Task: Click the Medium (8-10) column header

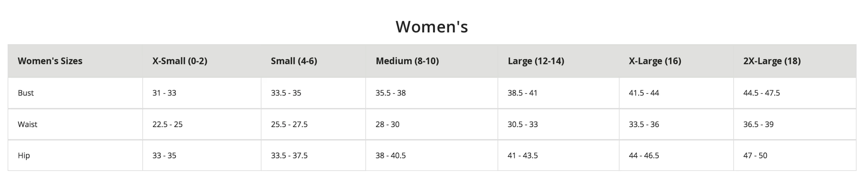Action: click(407, 61)
